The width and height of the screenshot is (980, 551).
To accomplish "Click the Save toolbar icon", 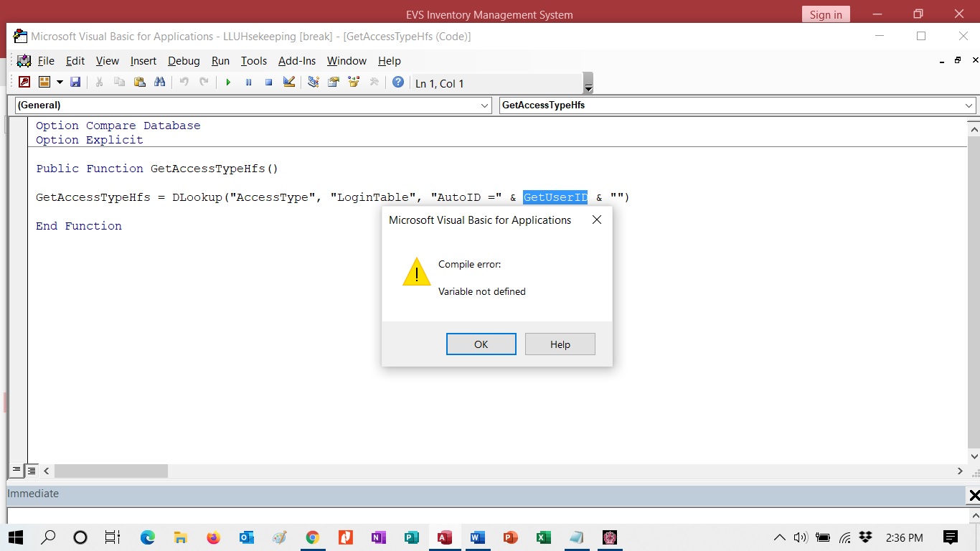I will 75,83.
